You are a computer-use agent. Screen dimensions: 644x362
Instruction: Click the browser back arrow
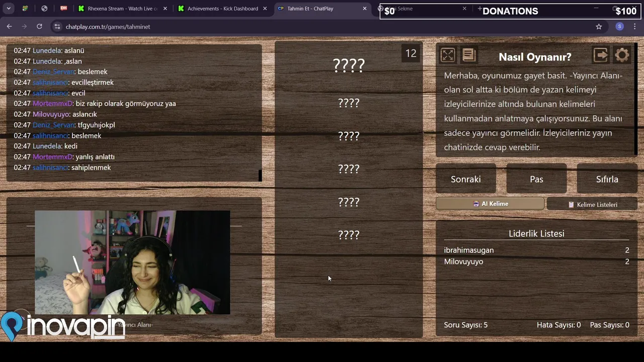coord(9,27)
